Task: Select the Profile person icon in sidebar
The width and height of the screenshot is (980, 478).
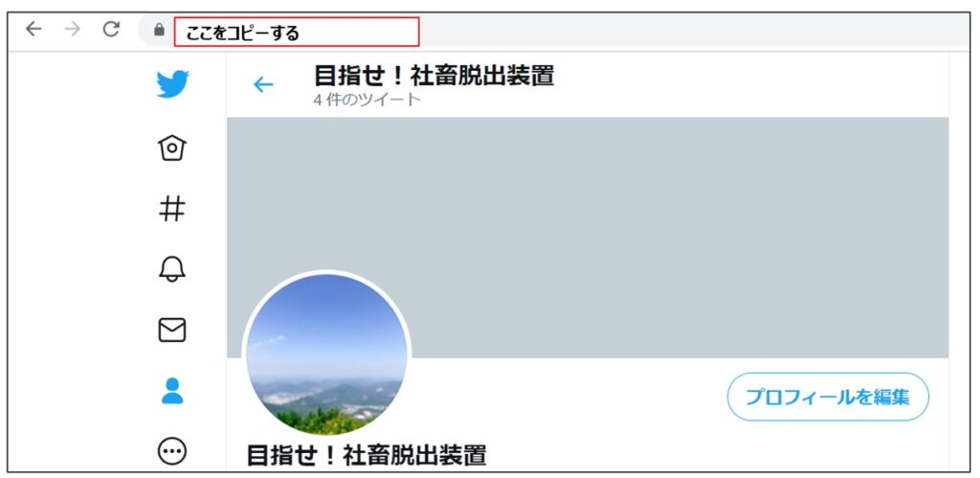Action: (172, 391)
